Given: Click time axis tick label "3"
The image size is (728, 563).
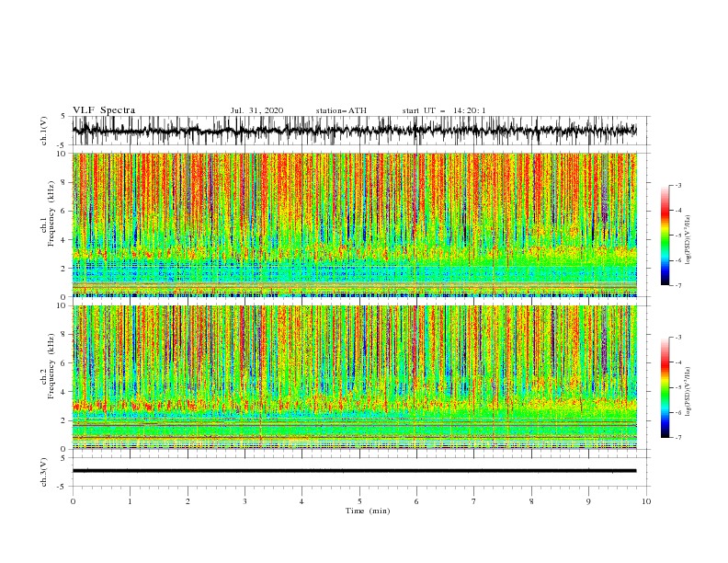Looking at the screenshot, I should (245, 501).
